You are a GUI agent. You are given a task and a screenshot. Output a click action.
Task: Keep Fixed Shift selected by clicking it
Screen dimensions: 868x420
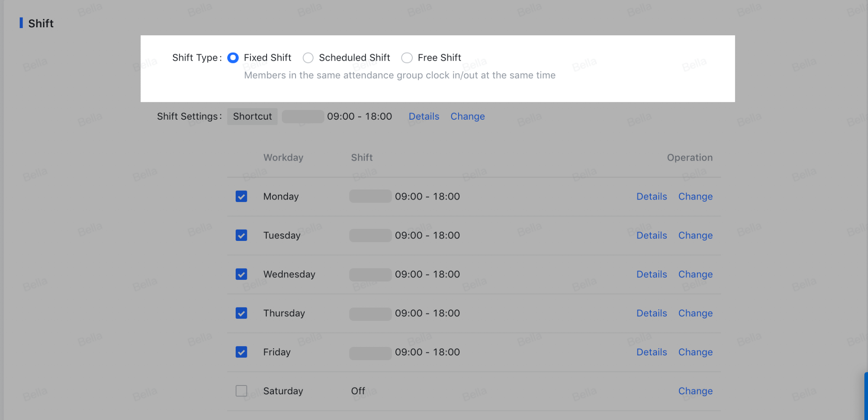(x=233, y=57)
